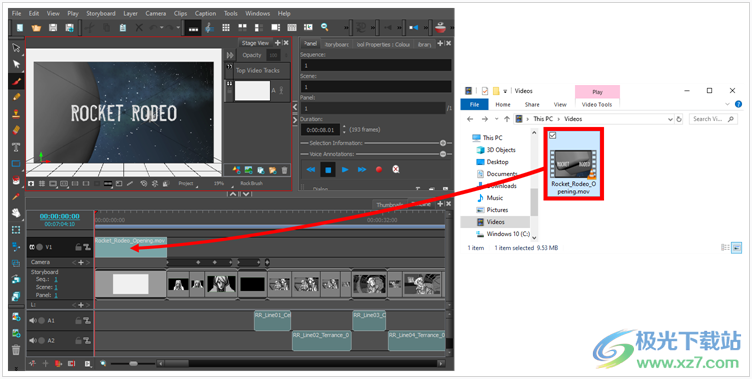Toggle lock on A2 audio track
The width and height of the screenshot is (752, 379).
[78, 341]
